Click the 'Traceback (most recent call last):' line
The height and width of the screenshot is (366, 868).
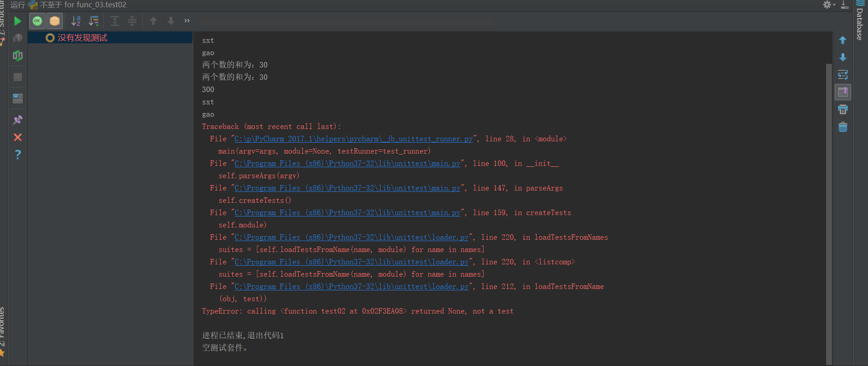pos(271,127)
